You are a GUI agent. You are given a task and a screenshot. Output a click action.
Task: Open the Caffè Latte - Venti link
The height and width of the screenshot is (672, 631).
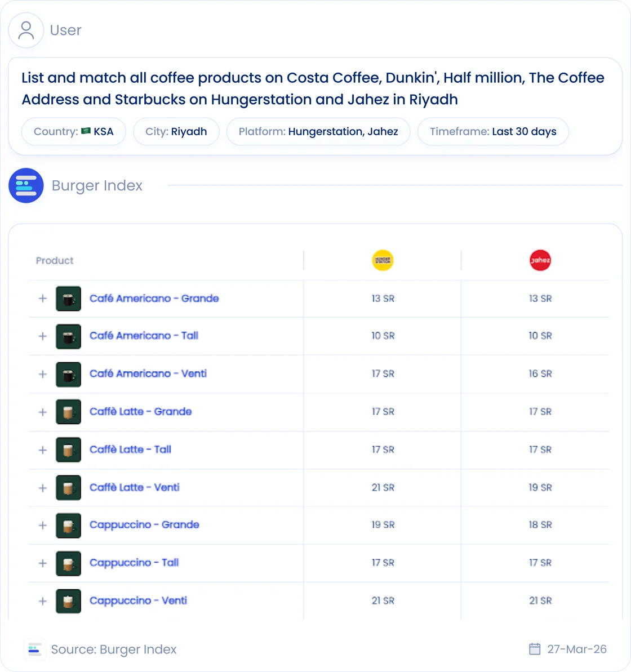(x=134, y=487)
